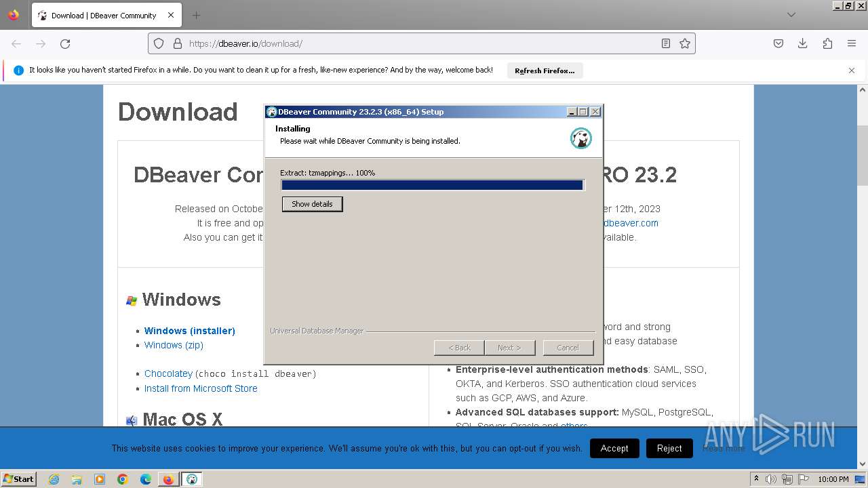Click the Firefox logo icon in the tab strip
Screen dimensions: 868x488
point(14,15)
